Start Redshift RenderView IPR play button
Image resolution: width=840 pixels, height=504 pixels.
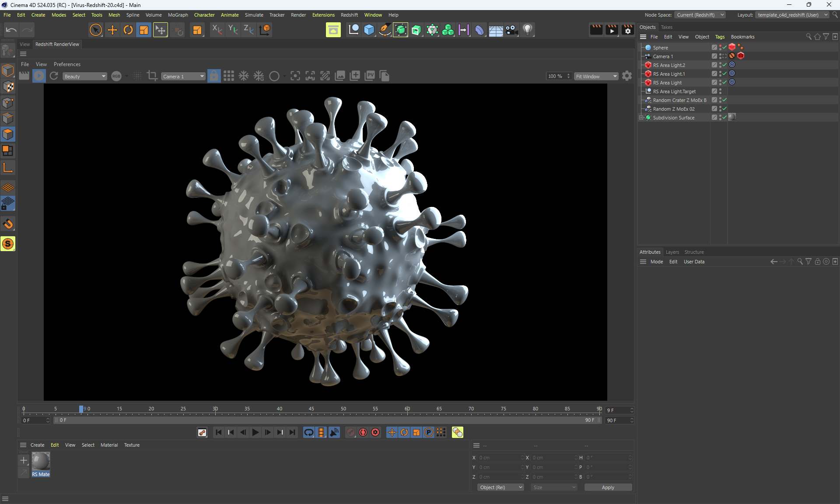point(39,76)
